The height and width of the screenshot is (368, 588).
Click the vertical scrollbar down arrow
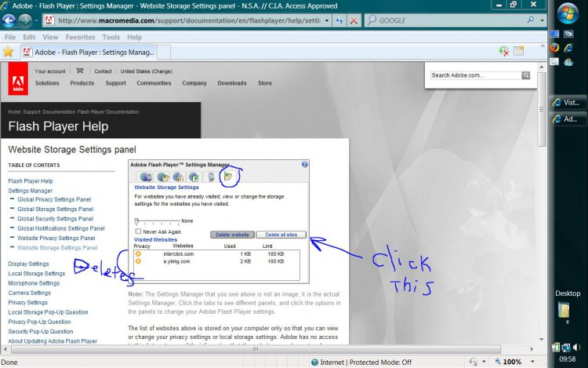[x=542, y=339]
